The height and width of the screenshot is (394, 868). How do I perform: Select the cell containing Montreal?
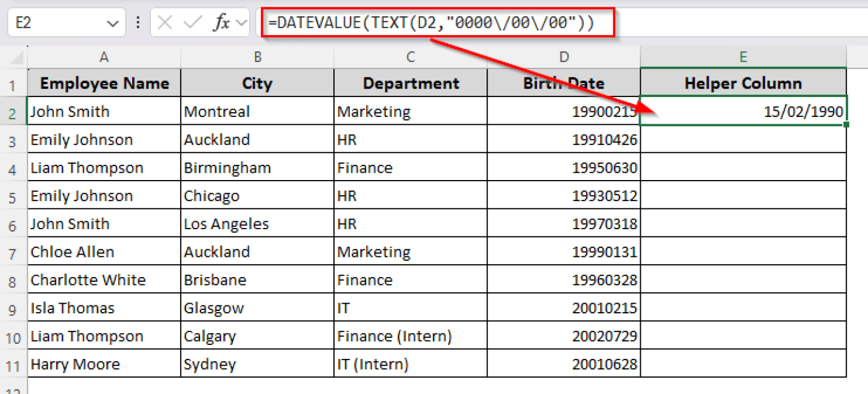[257, 111]
